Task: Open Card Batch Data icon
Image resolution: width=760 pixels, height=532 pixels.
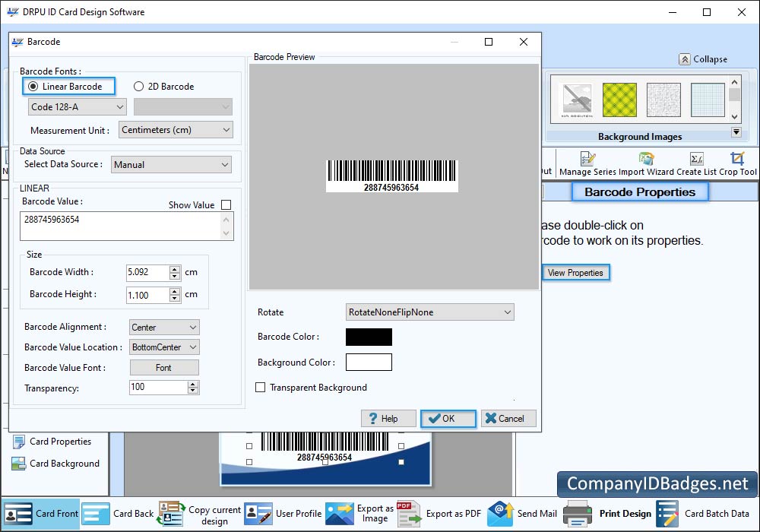Action: tap(667, 514)
